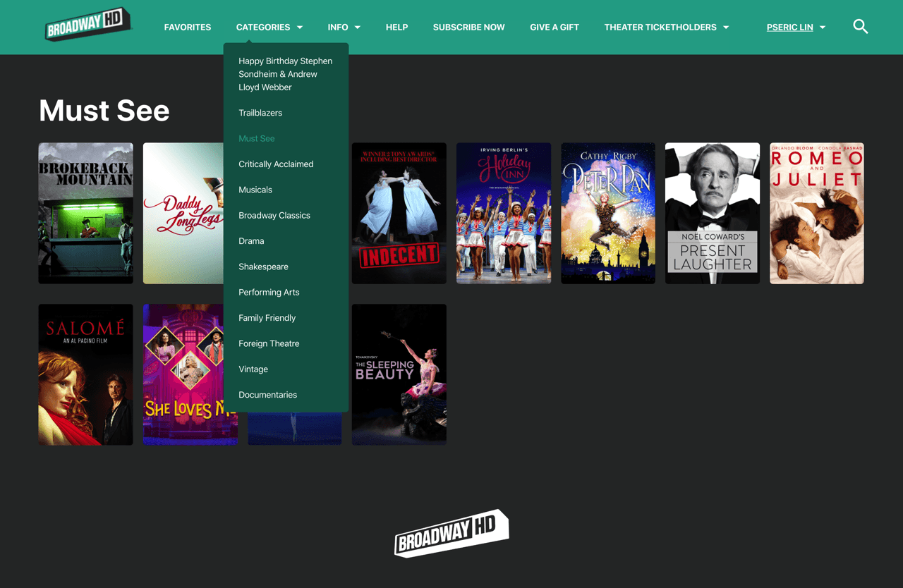Screen dimensions: 903x588
Task: Open Cathy Rigby Peter Pan poster
Action: click(608, 214)
